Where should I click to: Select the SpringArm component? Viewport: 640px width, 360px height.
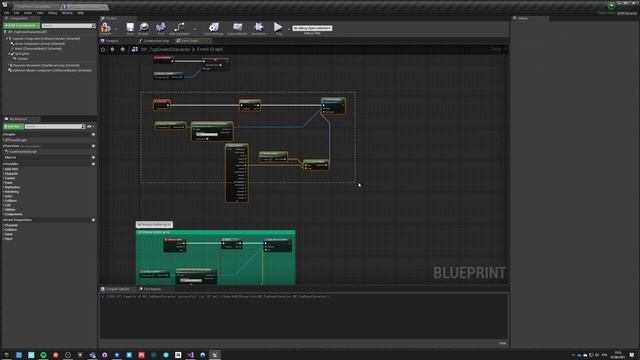[x=22, y=53]
